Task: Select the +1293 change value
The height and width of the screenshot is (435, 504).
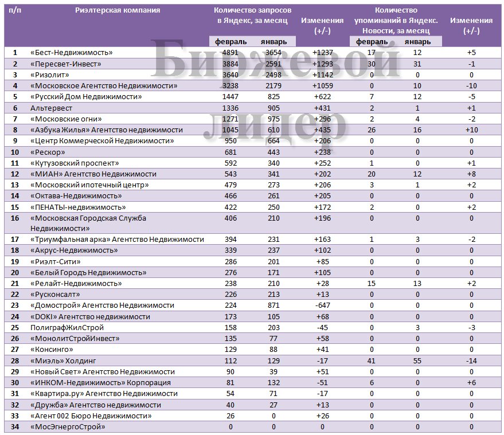Action: 322,64
